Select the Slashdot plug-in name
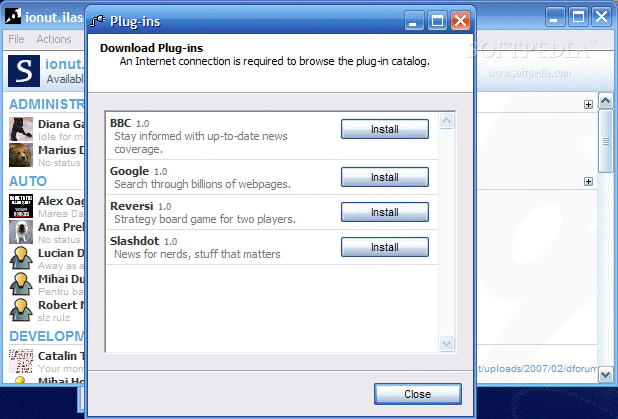The height and width of the screenshot is (419, 618). 134,241
